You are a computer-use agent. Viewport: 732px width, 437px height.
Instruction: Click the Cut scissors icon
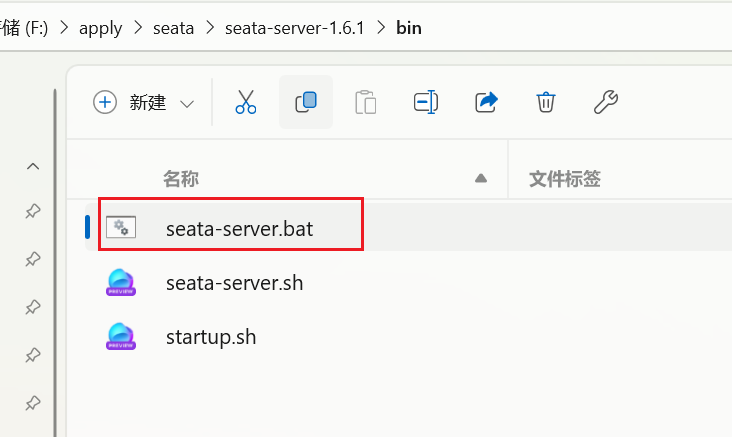point(246,102)
